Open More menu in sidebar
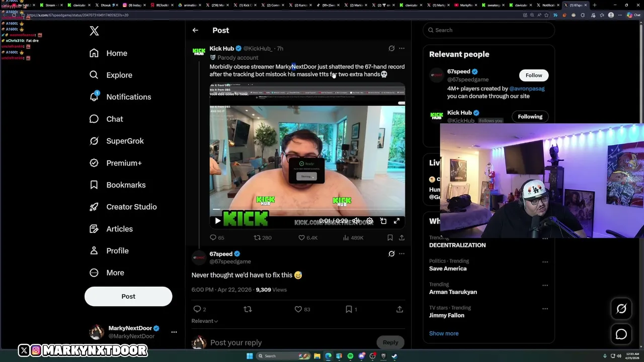Screen dimensions: 644x362 click(106, 273)
